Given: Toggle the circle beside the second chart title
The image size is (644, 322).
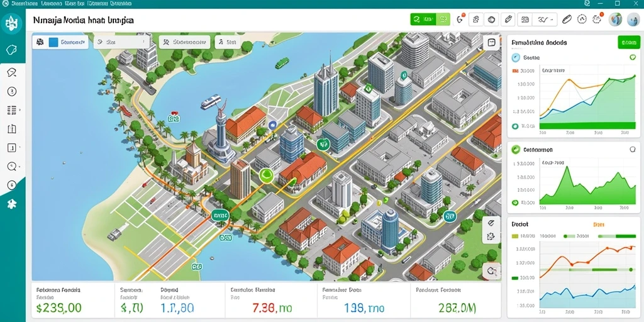Looking at the screenshot, I should (633, 150).
